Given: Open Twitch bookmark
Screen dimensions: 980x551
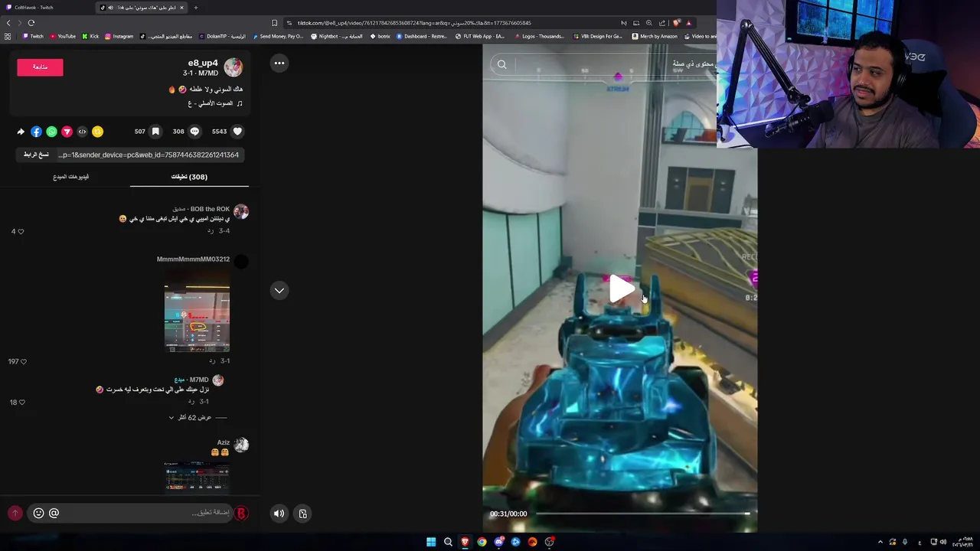Looking at the screenshot, I should (x=33, y=36).
